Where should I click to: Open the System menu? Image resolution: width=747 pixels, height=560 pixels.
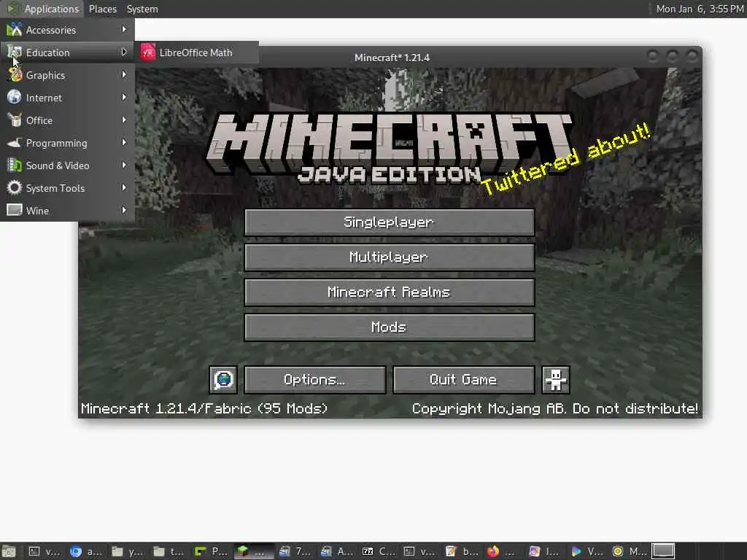(142, 9)
